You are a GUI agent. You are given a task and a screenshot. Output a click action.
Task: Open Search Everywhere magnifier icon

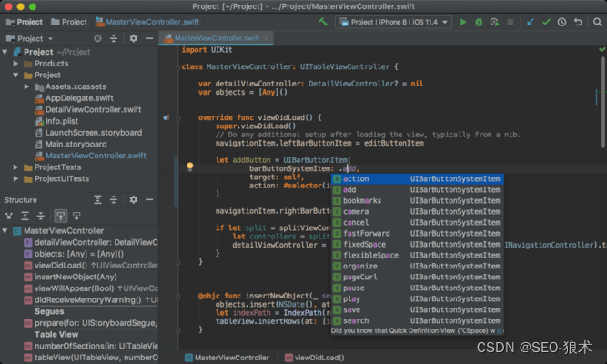tap(598, 22)
